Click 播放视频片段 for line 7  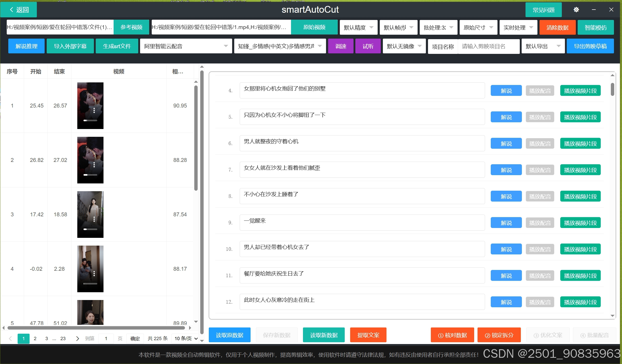pos(580,170)
